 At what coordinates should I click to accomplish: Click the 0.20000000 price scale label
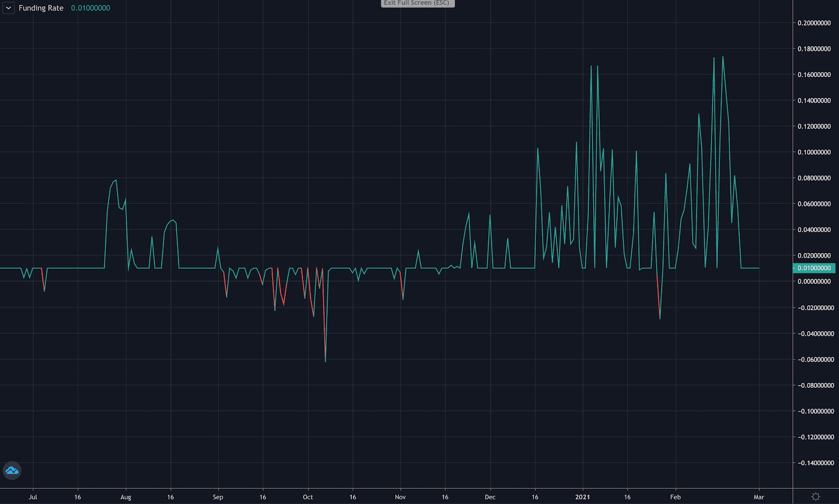814,23
